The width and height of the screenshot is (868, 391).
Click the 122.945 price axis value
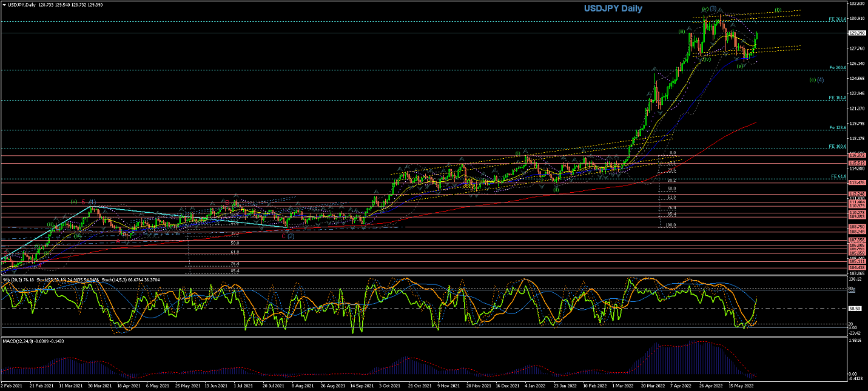click(x=857, y=93)
